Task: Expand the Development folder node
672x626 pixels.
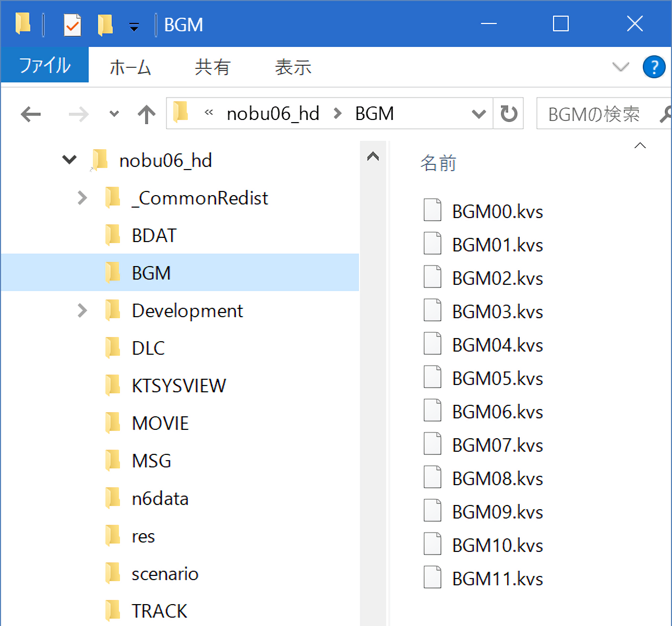Action: [x=82, y=310]
